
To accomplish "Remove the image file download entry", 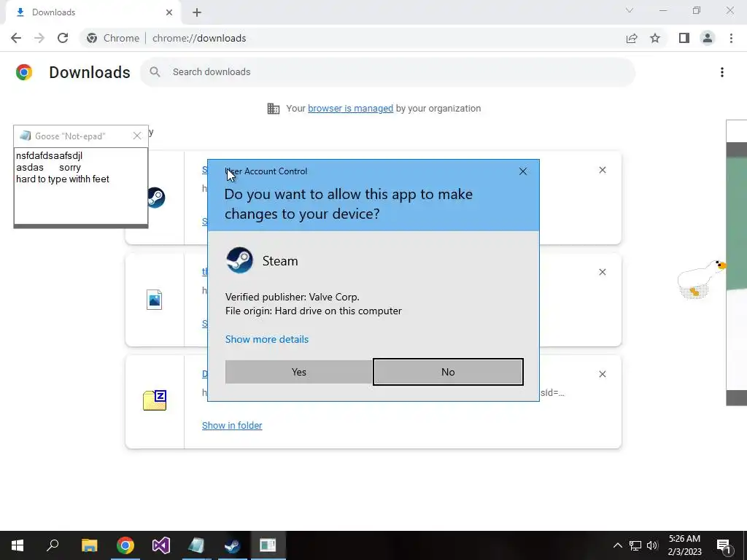I will coord(602,272).
